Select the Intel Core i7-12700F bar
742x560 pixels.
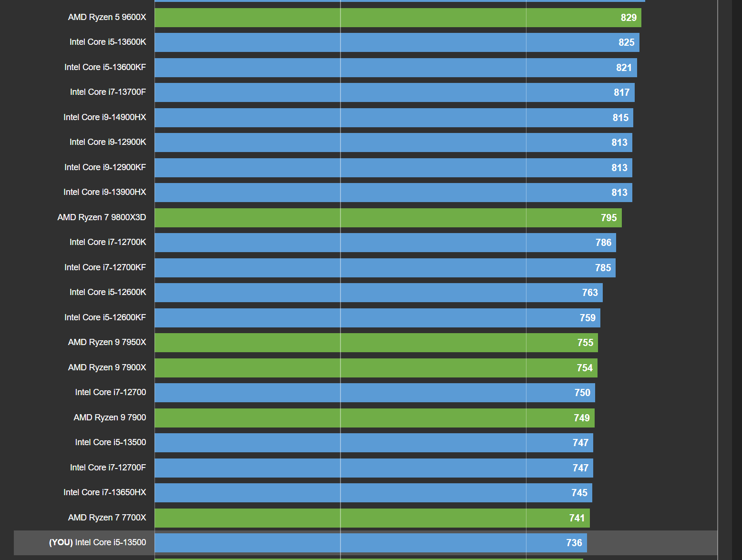(x=374, y=468)
